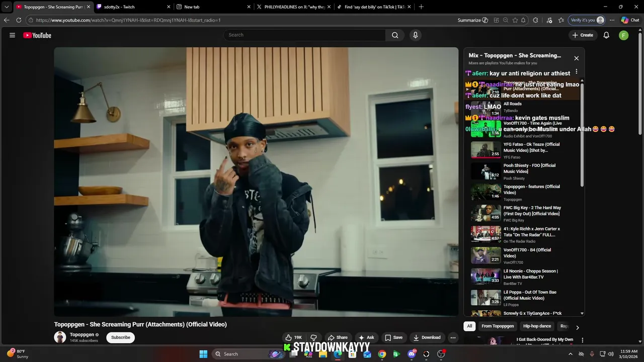This screenshot has height=362, width=644.
Task: Open browser extensions puzzle icon
Action: (x=535, y=20)
